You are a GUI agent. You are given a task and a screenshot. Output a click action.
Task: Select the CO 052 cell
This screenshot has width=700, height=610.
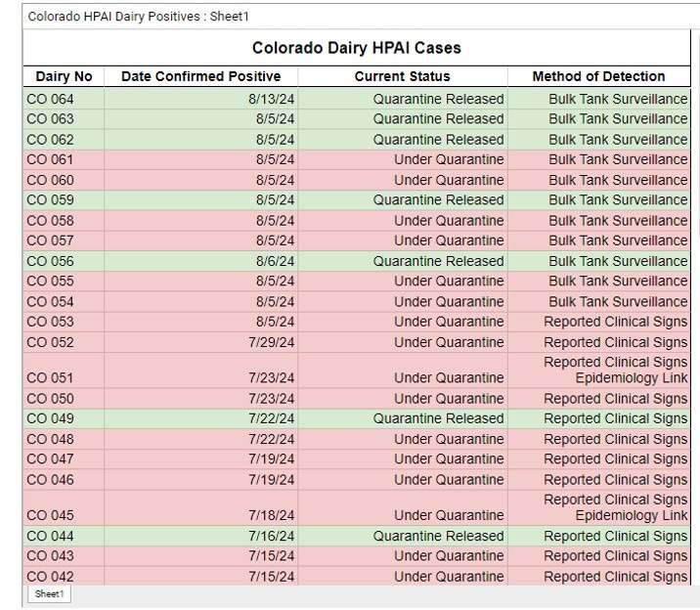[64, 343]
